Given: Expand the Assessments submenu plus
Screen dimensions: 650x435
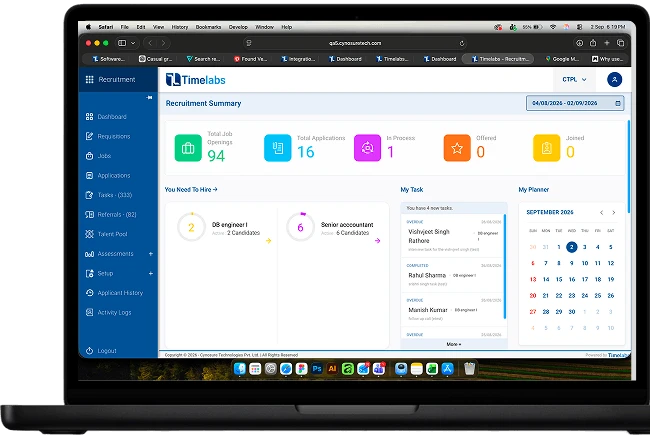Looking at the screenshot, I should [x=150, y=254].
